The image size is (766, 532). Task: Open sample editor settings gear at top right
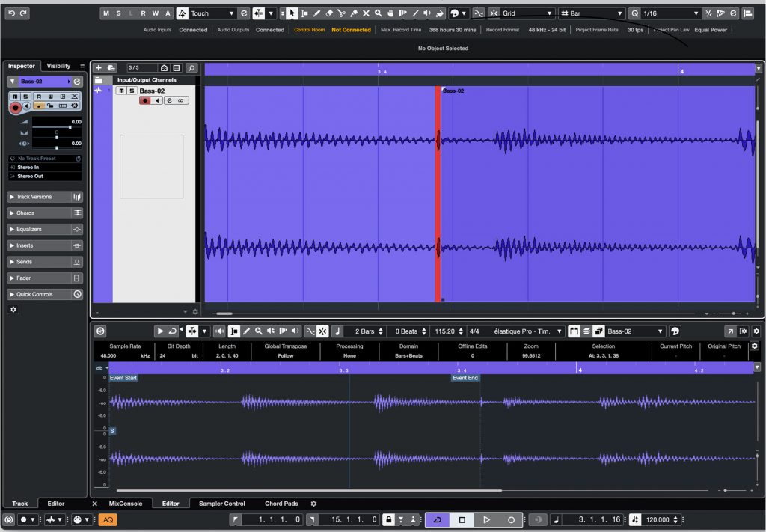(x=756, y=331)
